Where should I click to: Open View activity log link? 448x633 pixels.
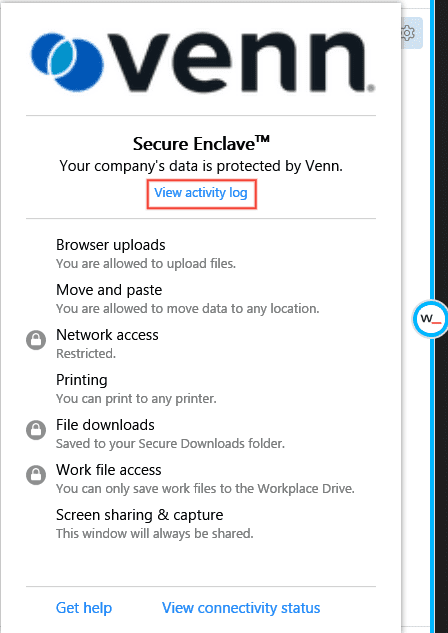(201, 193)
